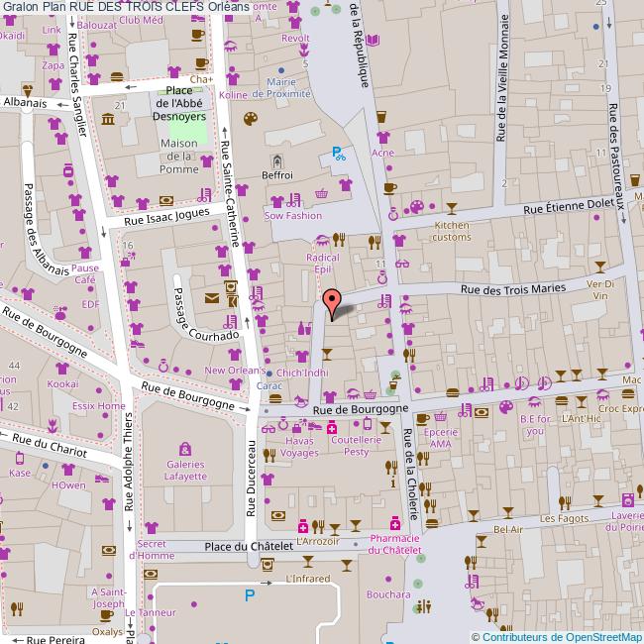The height and width of the screenshot is (644, 644).
Task: Open the Contributeurs de OpenStreetMap link
Action: coord(560,637)
